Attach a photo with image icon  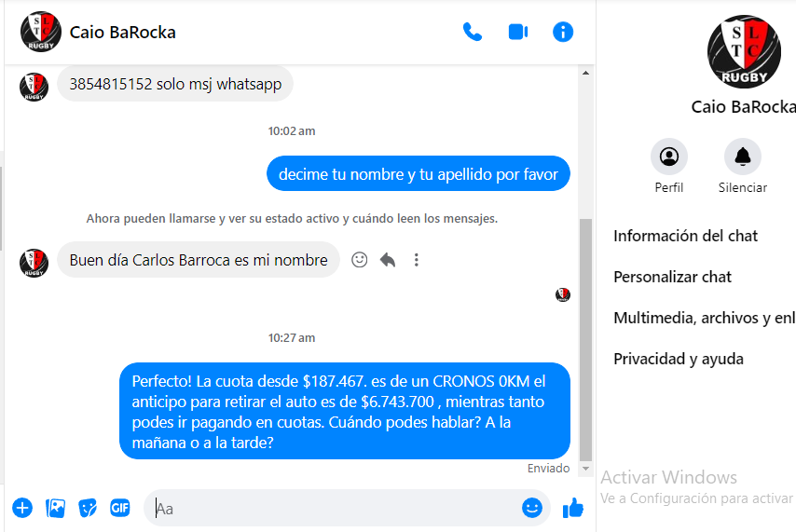(55, 508)
